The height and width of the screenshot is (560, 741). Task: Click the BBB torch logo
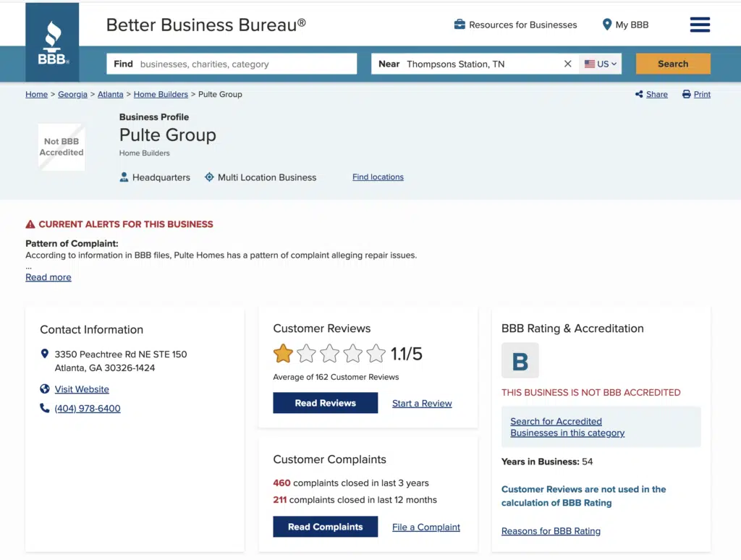tap(52, 42)
